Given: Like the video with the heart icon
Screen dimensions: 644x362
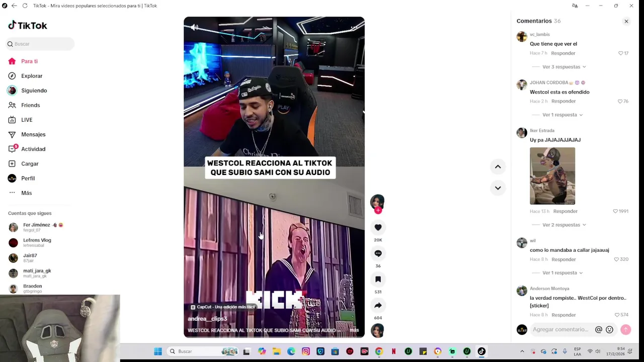Looking at the screenshot, I should coord(378,227).
